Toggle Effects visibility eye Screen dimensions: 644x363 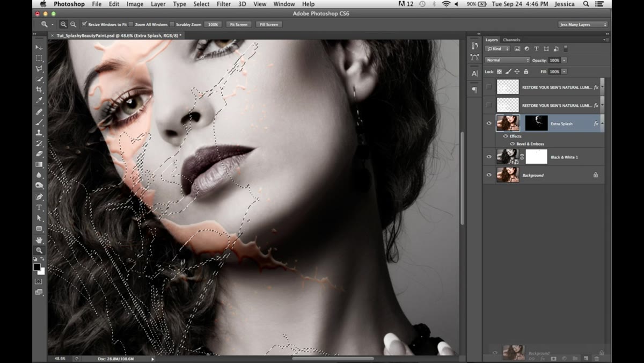point(506,136)
